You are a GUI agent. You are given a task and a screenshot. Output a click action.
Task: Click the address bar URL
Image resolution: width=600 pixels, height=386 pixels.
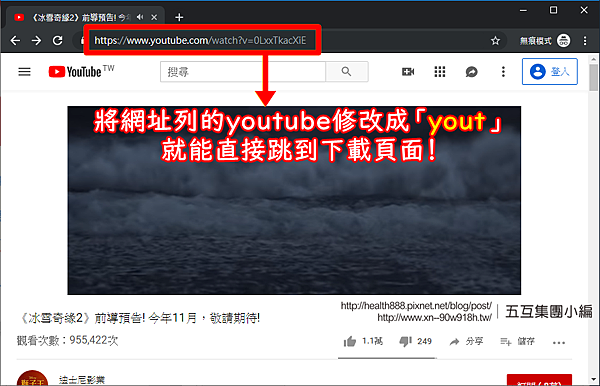[200, 40]
